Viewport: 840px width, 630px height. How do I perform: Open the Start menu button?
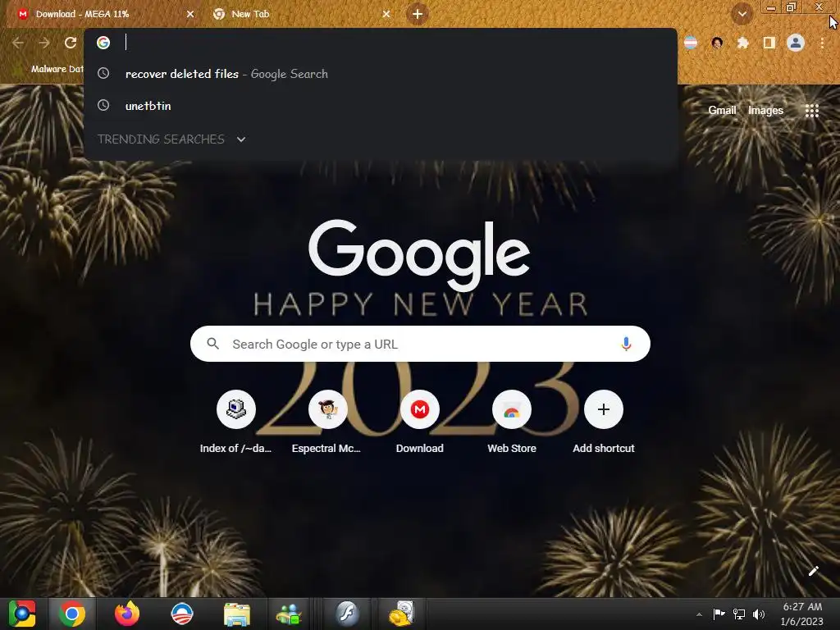22,614
